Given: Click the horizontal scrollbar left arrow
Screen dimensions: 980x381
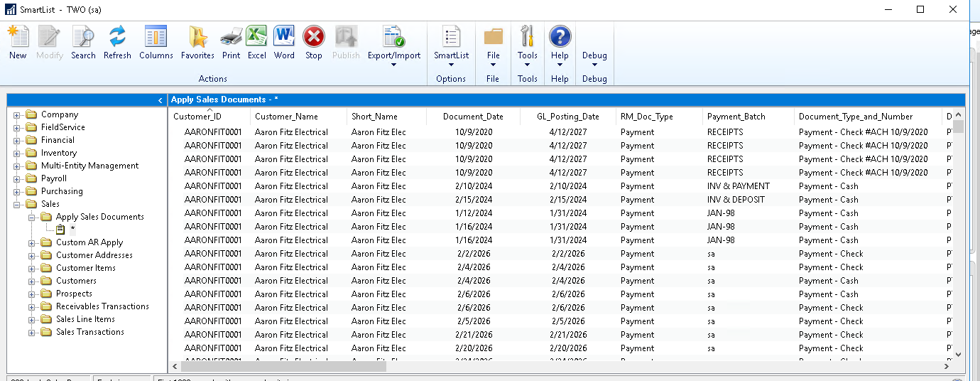Looking at the screenshot, I should point(175,367).
